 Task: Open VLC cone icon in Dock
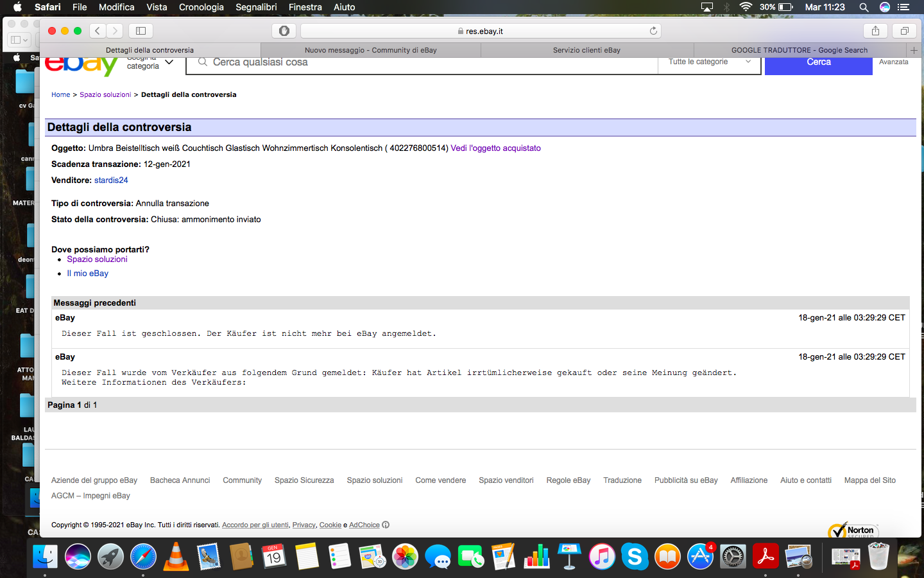pos(176,556)
